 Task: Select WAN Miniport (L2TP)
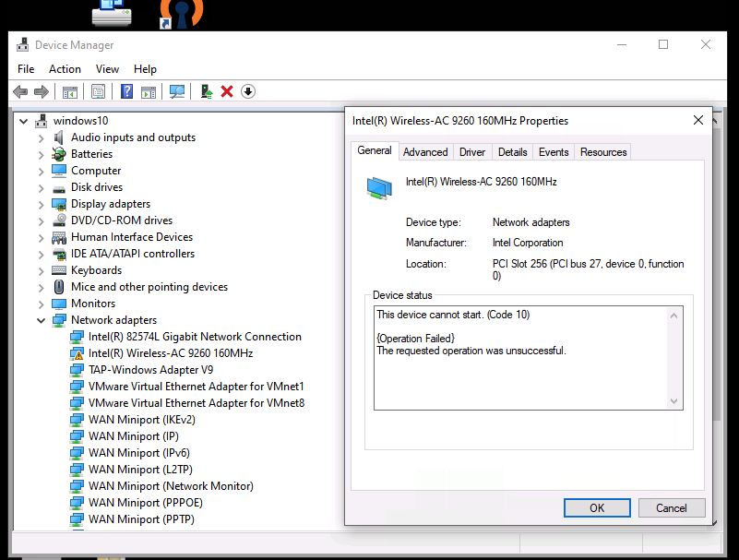click(x=140, y=470)
